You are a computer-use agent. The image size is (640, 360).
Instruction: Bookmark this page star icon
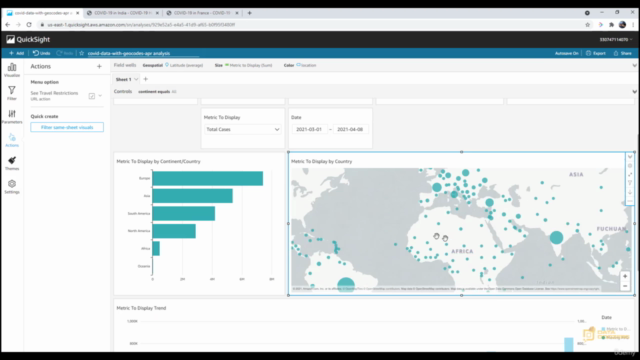587,24
